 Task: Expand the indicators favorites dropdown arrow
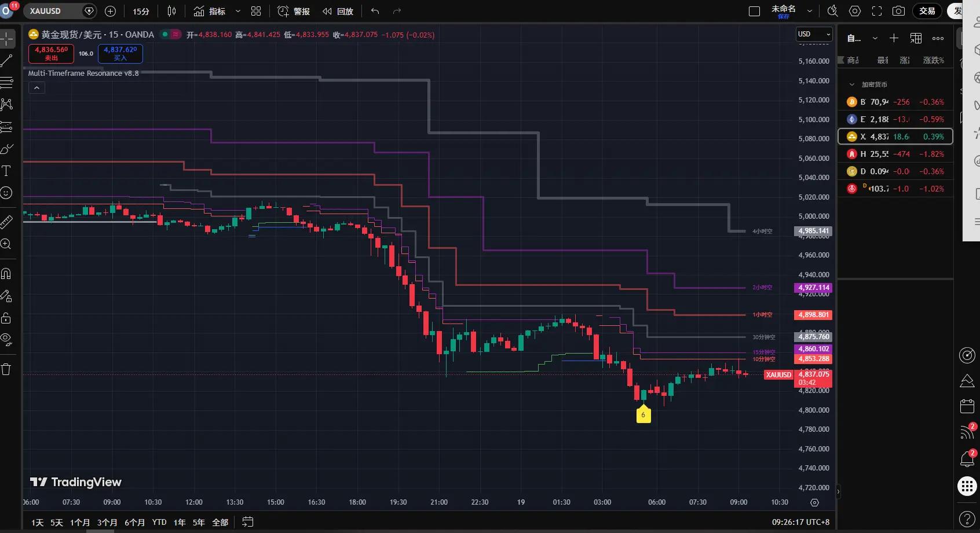[x=237, y=11]
